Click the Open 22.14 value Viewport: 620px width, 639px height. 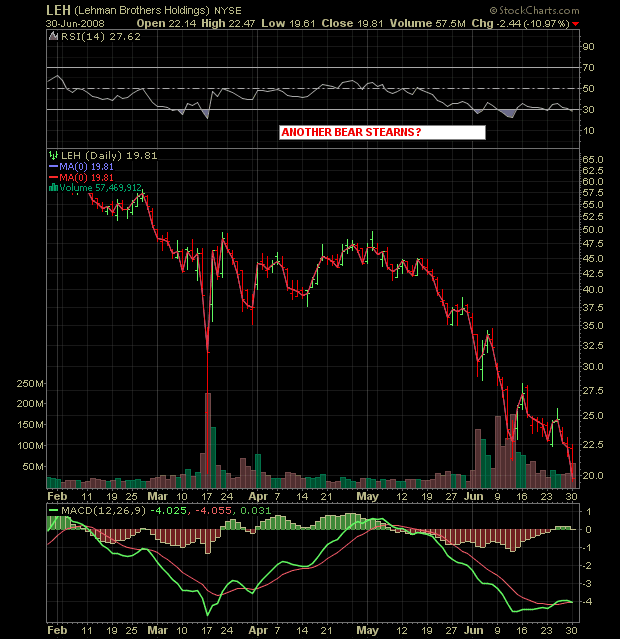pyautogui.click(x=166, y=23)
